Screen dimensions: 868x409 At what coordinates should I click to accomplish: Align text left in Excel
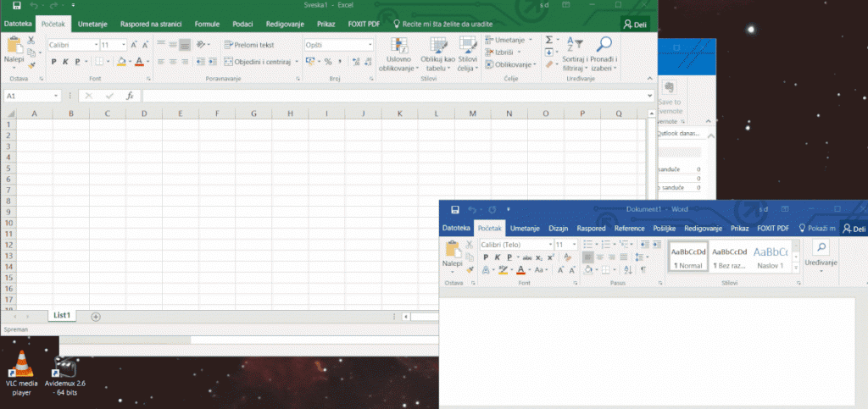click(x=160, y=62)
